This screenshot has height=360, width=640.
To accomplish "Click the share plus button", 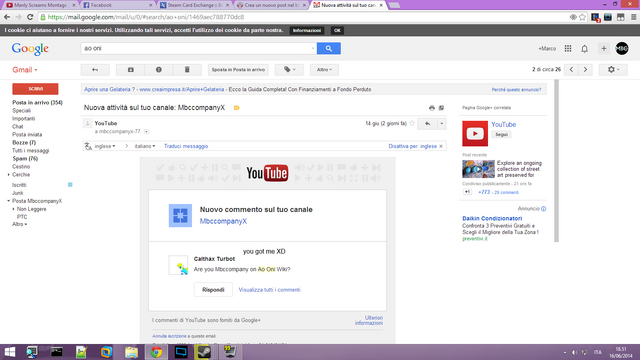I will tap(604, 49).
